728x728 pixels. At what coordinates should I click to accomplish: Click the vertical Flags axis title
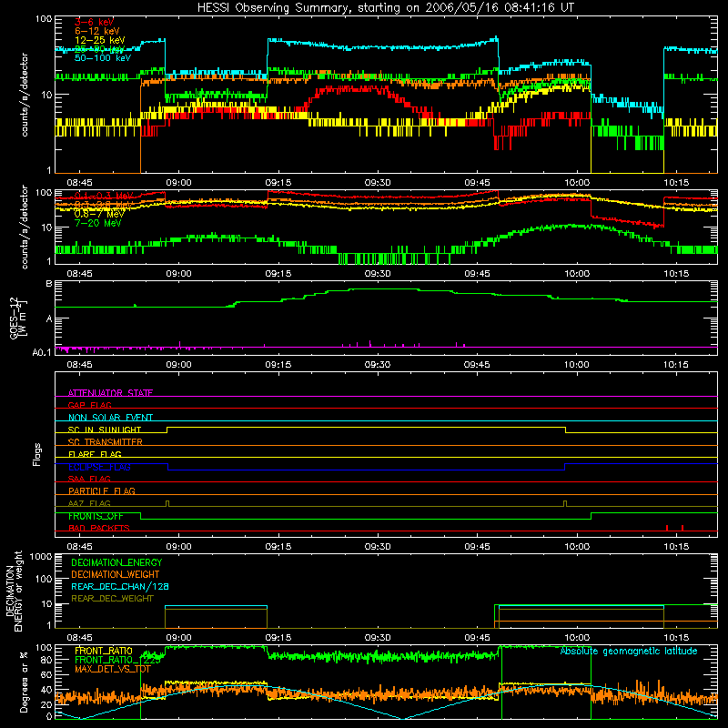point(37,454)
